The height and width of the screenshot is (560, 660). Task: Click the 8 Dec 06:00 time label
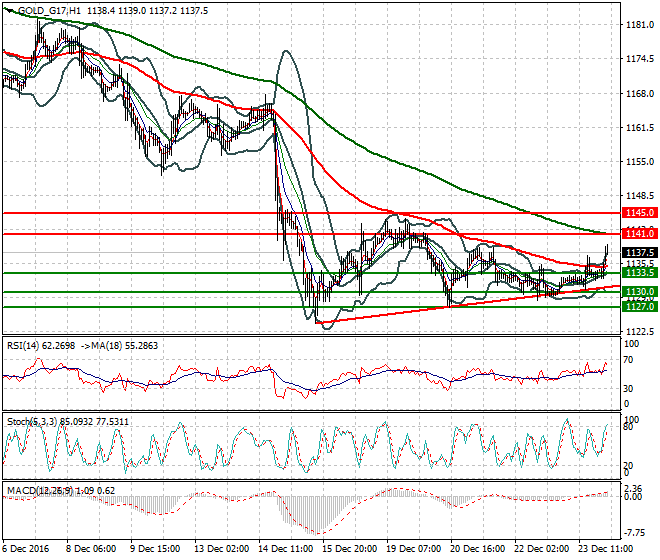coord(91,549)
